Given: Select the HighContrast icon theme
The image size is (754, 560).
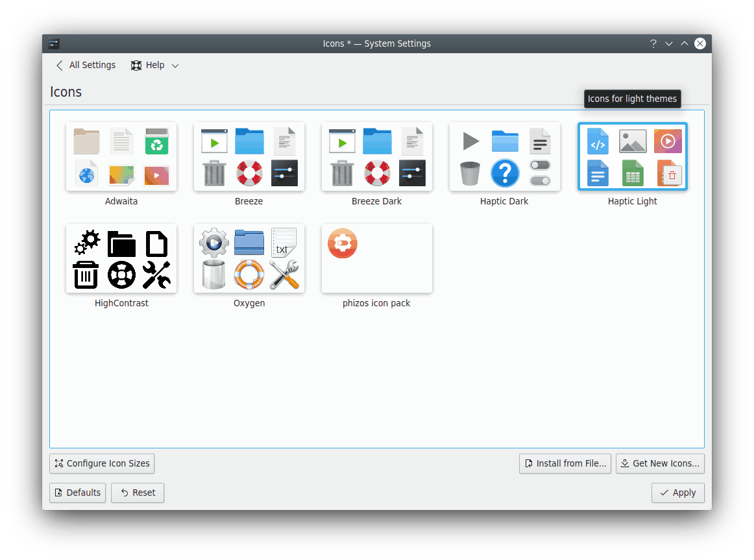Looking at the screenshot, I should (121, 258).
